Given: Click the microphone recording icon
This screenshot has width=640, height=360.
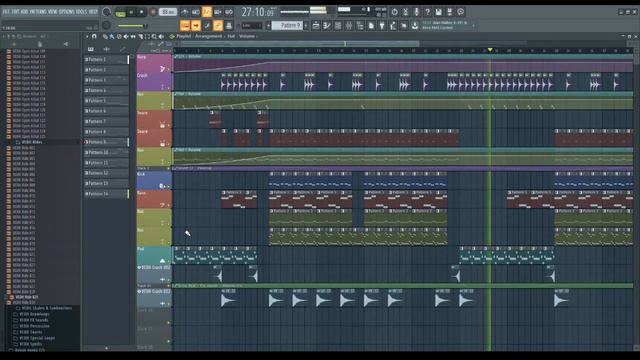Looking at the screenshot, I should (417, 12).
